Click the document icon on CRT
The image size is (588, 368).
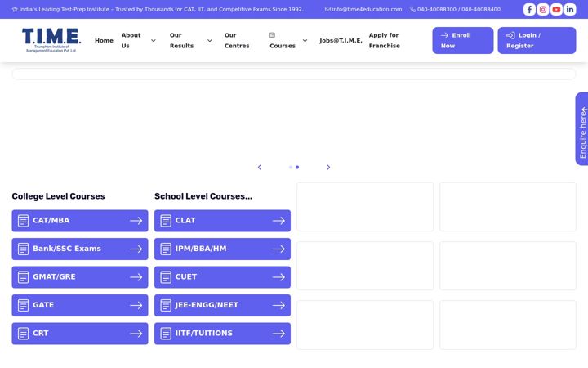(23, 334)
